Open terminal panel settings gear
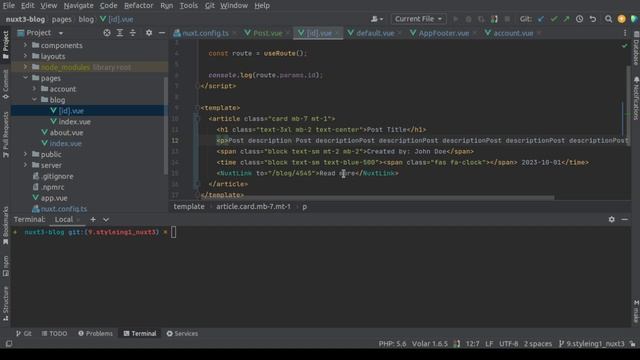Viewport: 640px width, 360px height. pyautogui.click(x=611, y=220)
